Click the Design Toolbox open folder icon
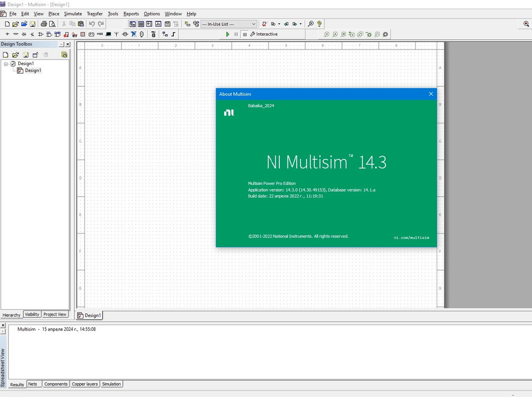This screenshot has width=532, height=397. click(x=15, y=55)
